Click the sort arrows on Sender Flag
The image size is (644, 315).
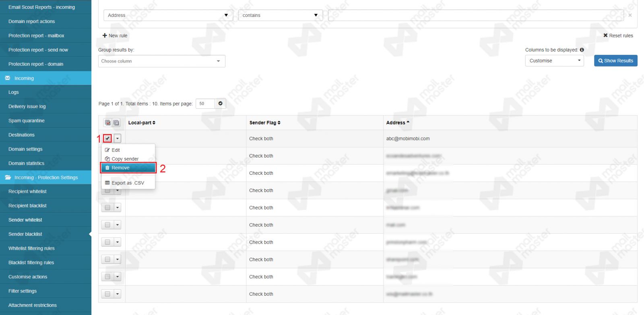279,123
